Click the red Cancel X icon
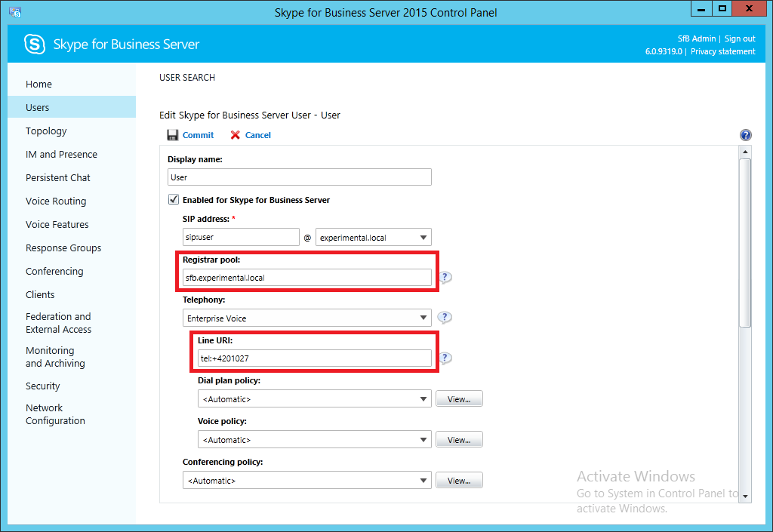 [236, 135]
